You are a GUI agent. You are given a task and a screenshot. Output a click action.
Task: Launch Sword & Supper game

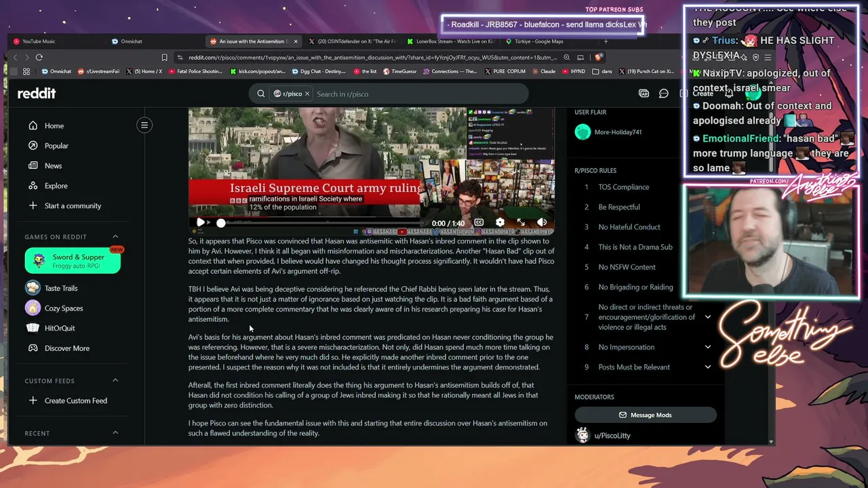pyautogui.click(x=73, y=261)
